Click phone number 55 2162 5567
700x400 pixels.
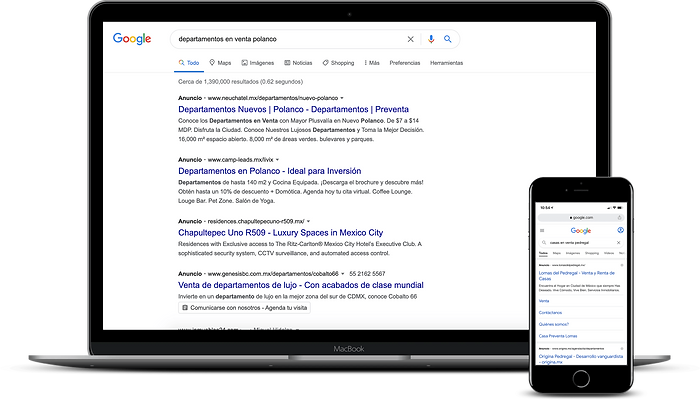click(367, 274)
